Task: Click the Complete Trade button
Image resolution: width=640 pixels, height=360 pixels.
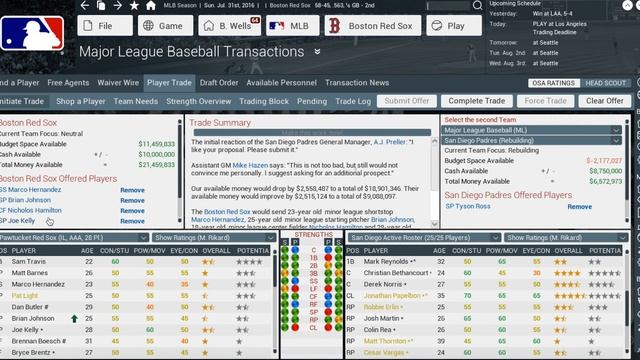Action: point(477,101)
